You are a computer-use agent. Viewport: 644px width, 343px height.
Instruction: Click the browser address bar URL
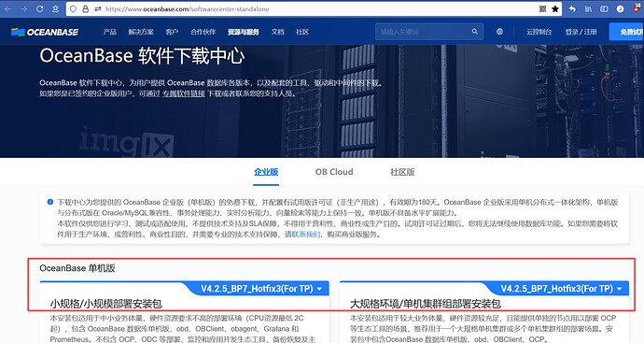click(x=188, y=8)
